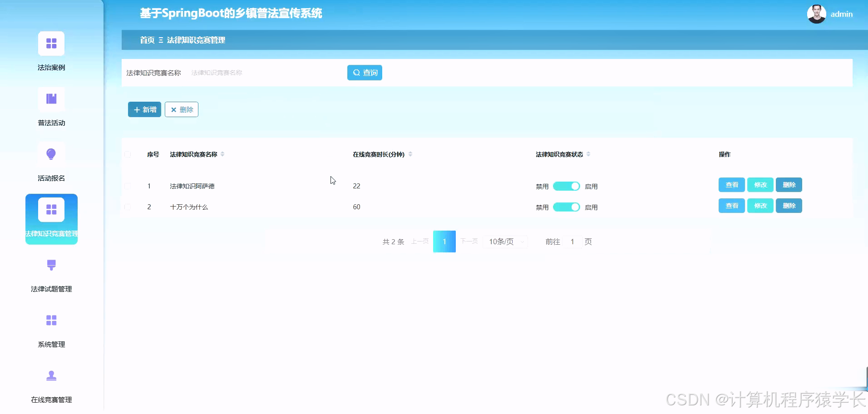Viewport: 868px width, 414px height.
Task: Toggle the status switch for 法律知识阿萨德
Action: pyautogui.click(x=566, y=186)
